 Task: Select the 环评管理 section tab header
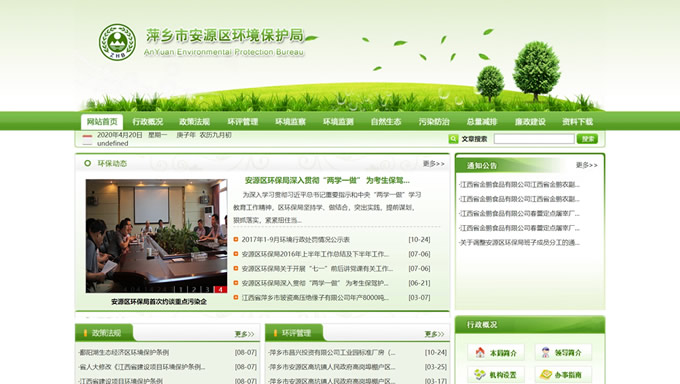click(x=297, y=333)
